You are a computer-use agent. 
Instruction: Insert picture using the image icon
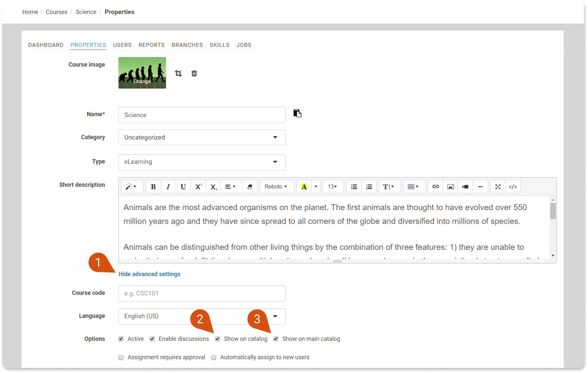450,187
